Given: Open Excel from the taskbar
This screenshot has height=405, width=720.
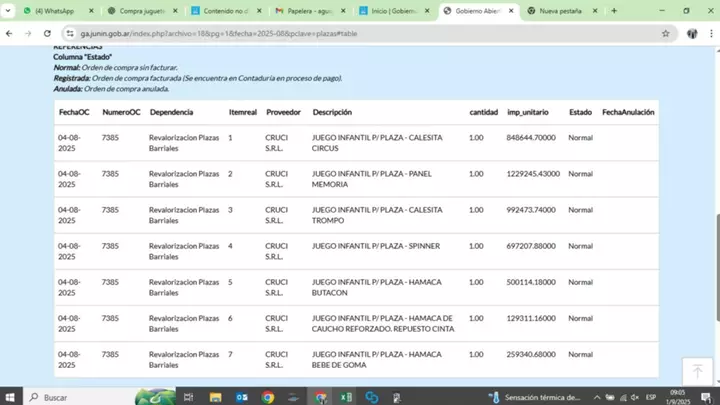Looking at the screenshot, I should 346,397.
